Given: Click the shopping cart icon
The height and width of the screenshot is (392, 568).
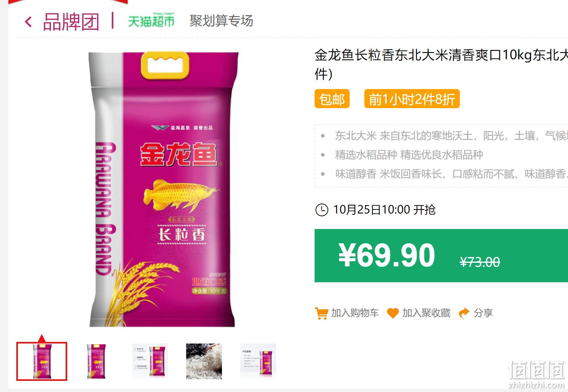Looking at the screenshot, I should coord(321,313).
